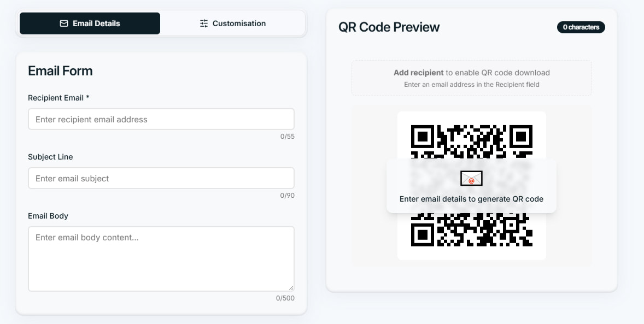Click the Add recipient notice banner
Image resolution: width=644 pixels, height=324 pixels.
pyautogui.click(x=471, y=78)
